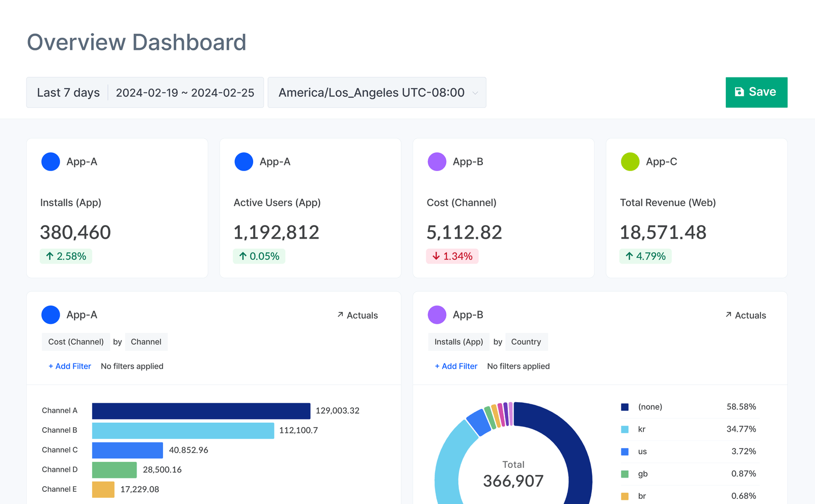
Task: Click Add Filter on the App-B installs chart
Action: point(456,366)
